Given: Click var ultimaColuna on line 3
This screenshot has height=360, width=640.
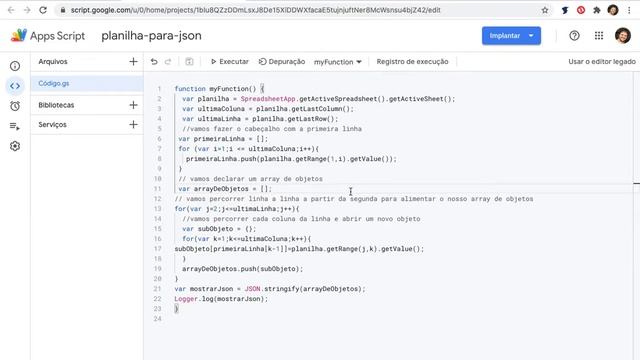Looking at the screenshot, I should coord(268,109).
